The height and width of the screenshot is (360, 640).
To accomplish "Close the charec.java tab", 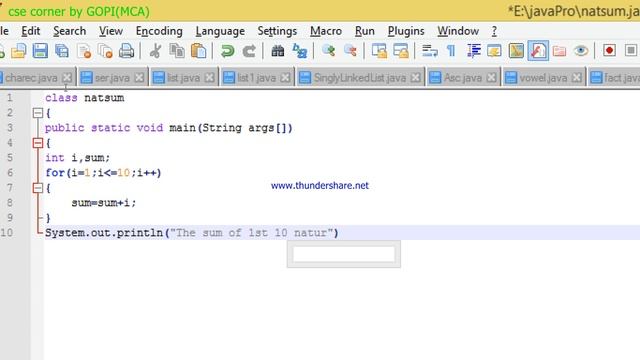I will 67,78.
